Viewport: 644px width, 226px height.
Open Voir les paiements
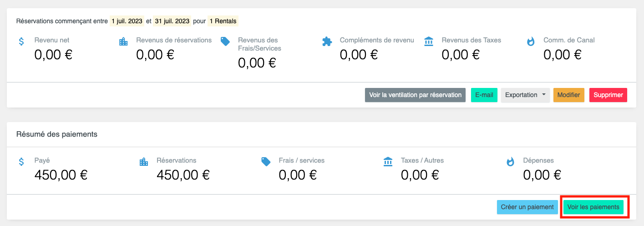(593, 207)
